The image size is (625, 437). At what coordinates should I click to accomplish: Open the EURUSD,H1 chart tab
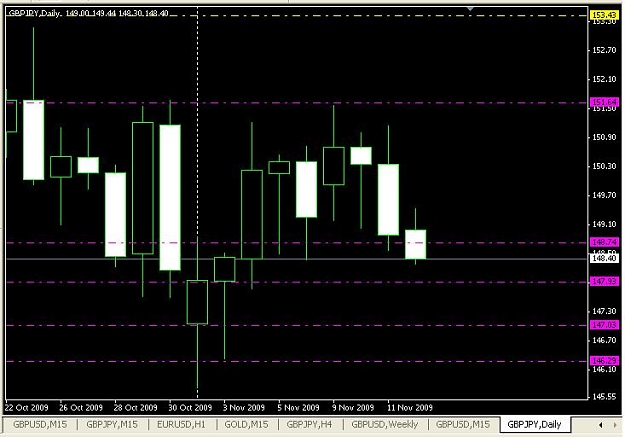tap(181, 424)
